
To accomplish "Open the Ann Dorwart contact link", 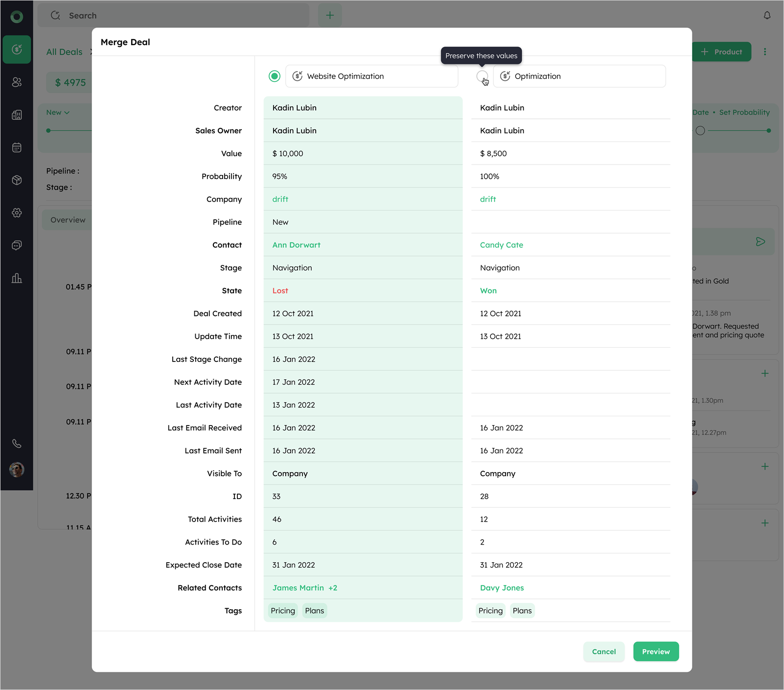I will pyautogui.click(x=296, y=245).
